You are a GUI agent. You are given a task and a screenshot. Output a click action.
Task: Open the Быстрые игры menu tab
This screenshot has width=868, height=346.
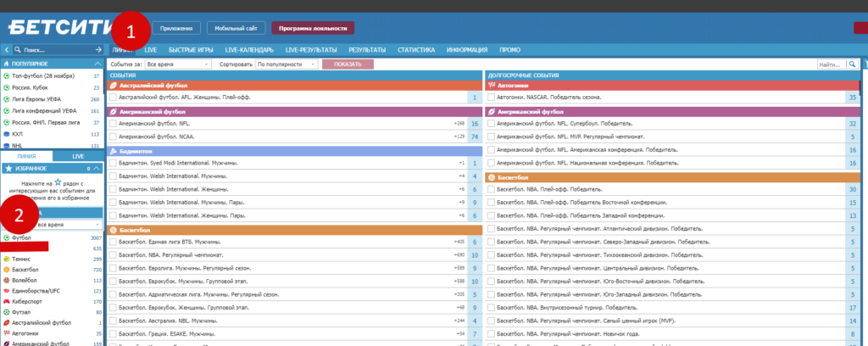click(x=191, y=50)
